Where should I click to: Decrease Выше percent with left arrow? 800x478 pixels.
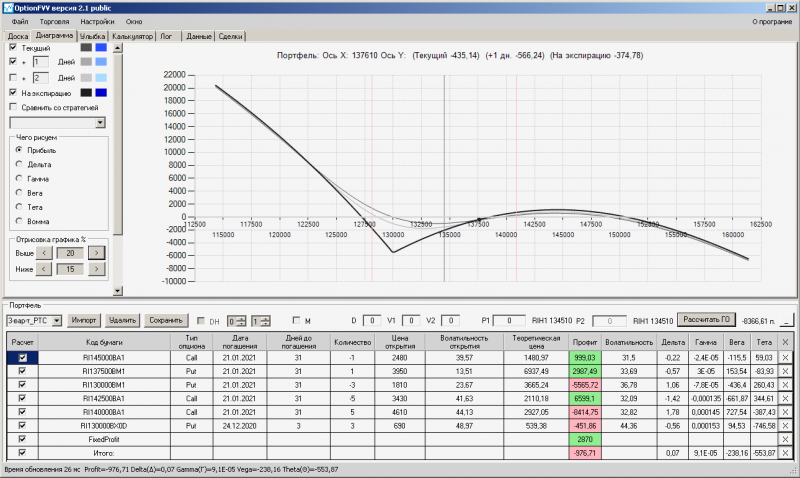(x=44, y=253)
